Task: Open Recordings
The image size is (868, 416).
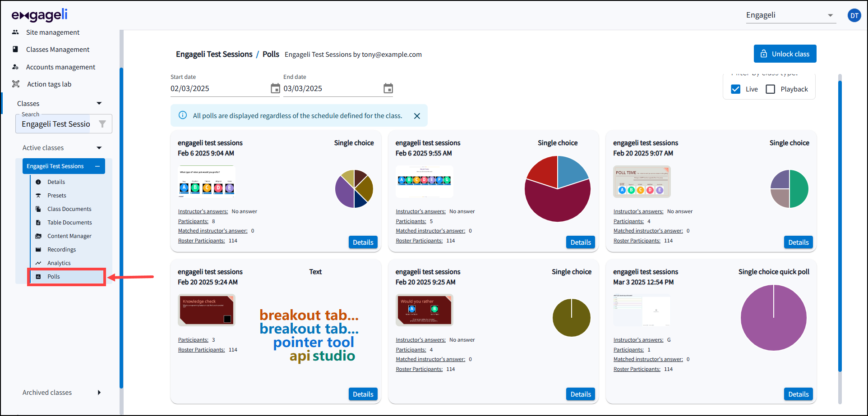Action: pos(62,250)
